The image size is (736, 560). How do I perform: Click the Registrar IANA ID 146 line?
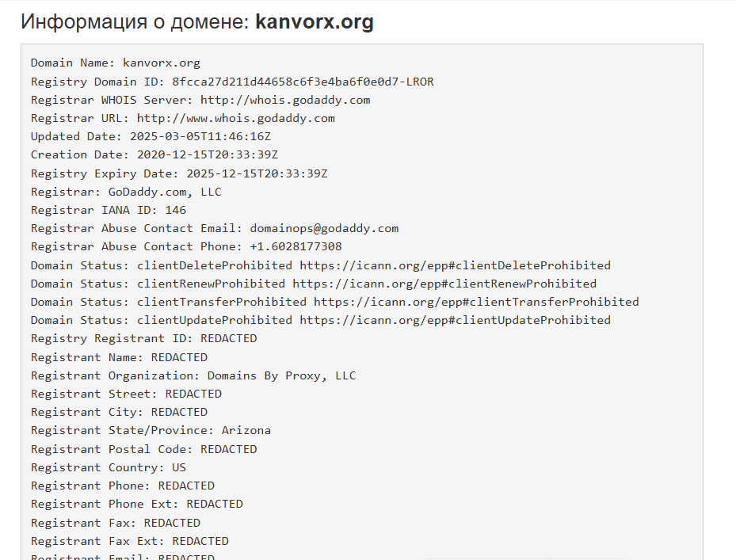click(109, 210)
